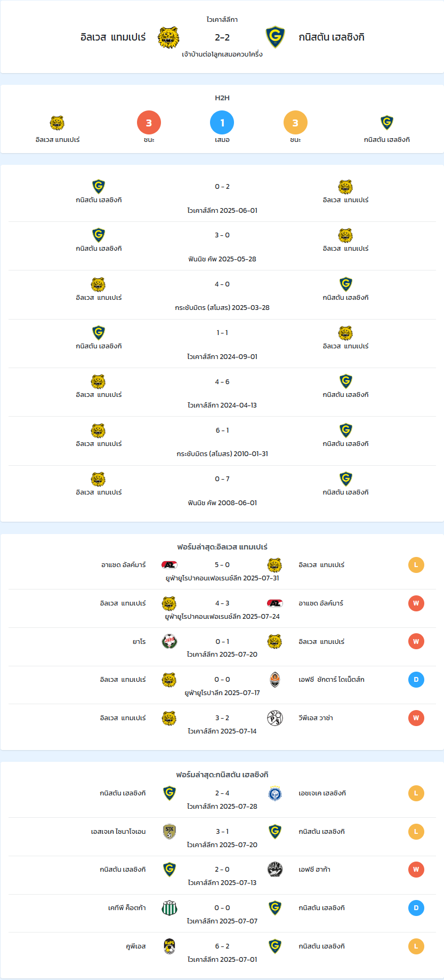The width and height of the screenshot is (444, 980).
Task: Click the L badge for AZ Alkmaar 5-0
Action: [416, 565]
